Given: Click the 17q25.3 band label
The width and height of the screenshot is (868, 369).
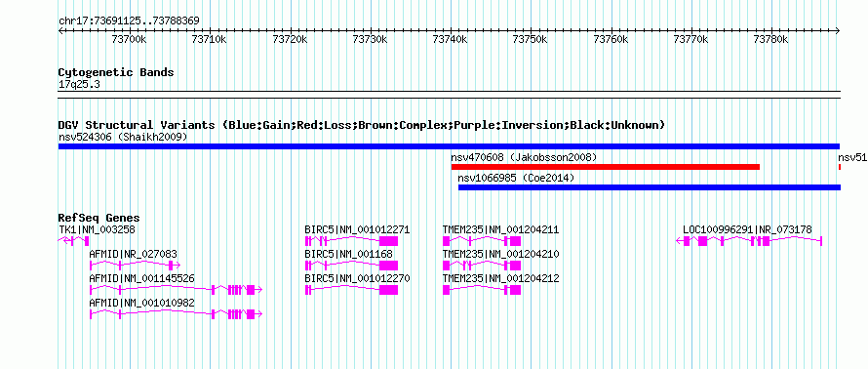Looking at the screenshot, I should click(x=79, y=85).
